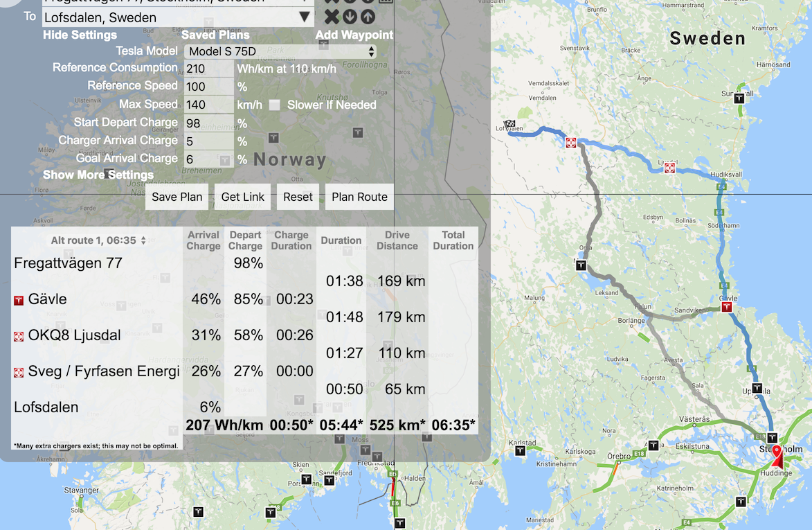812x530 pixels.
Task: Open Saved Plans
Action: click(215, 35)
